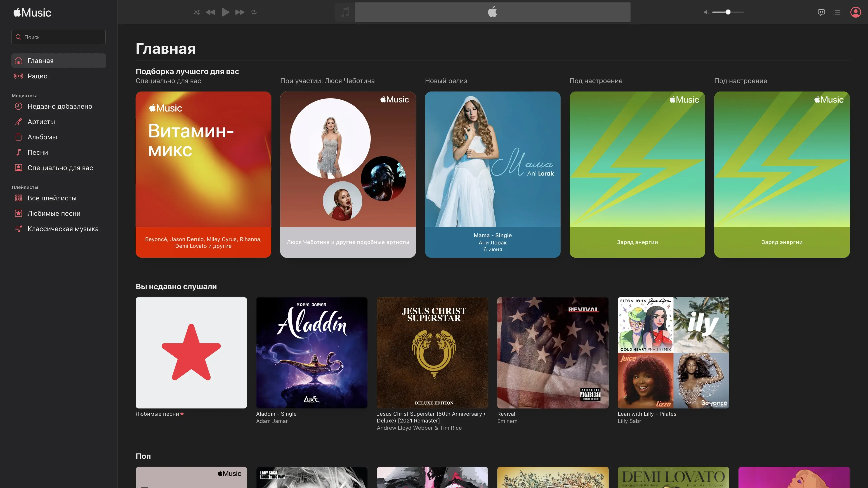Toggle the repeat button
The width and height of the screenshot is (868, 488).
(x=254, y=12)
